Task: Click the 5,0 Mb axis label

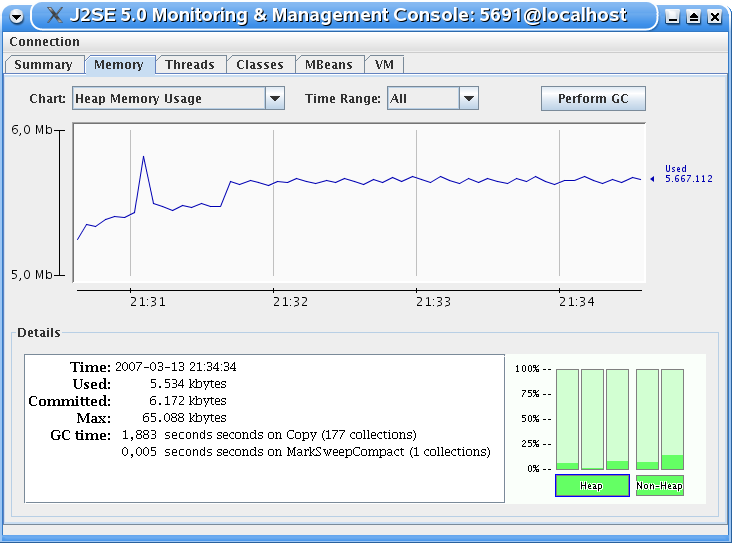Action: click(32, 275)
